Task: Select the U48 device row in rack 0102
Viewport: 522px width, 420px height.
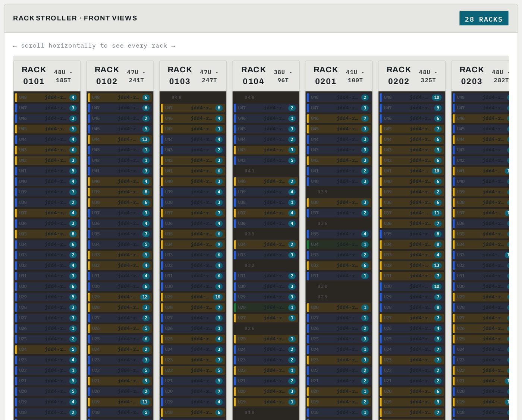Action: (x=120, y=98)
